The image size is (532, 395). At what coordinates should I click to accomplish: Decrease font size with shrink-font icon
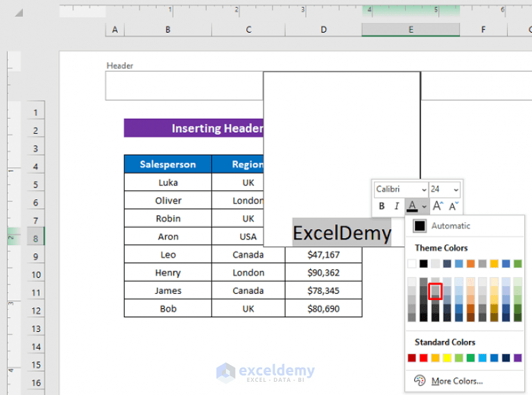pyautogui.click(x=454, y=205)
